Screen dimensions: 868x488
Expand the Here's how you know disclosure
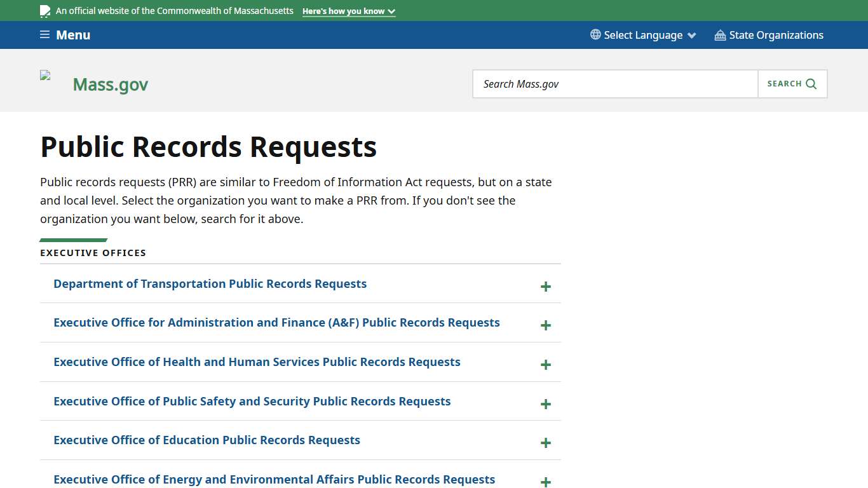(349, 11)
